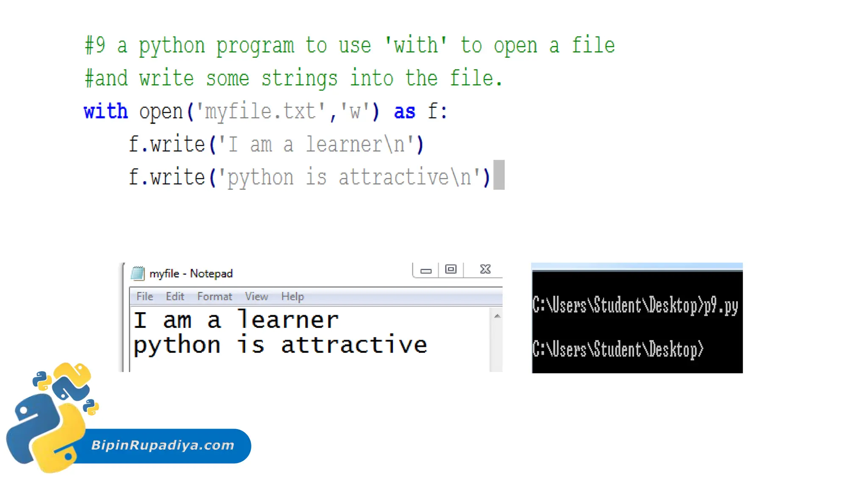Open the Help menu in Notepad
This screenshot has height=488, width=868.
(x=292, y=297)
